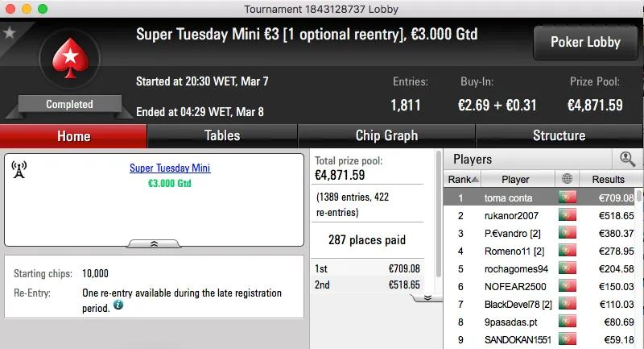
Task: Select player rochagomes94 row
Action: pos(515,268)
